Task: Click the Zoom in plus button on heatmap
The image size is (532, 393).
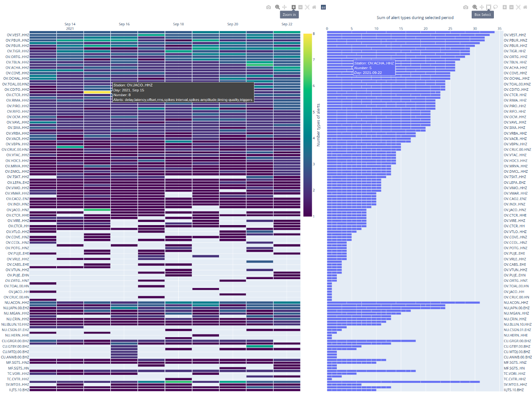Action: [293, 7]
